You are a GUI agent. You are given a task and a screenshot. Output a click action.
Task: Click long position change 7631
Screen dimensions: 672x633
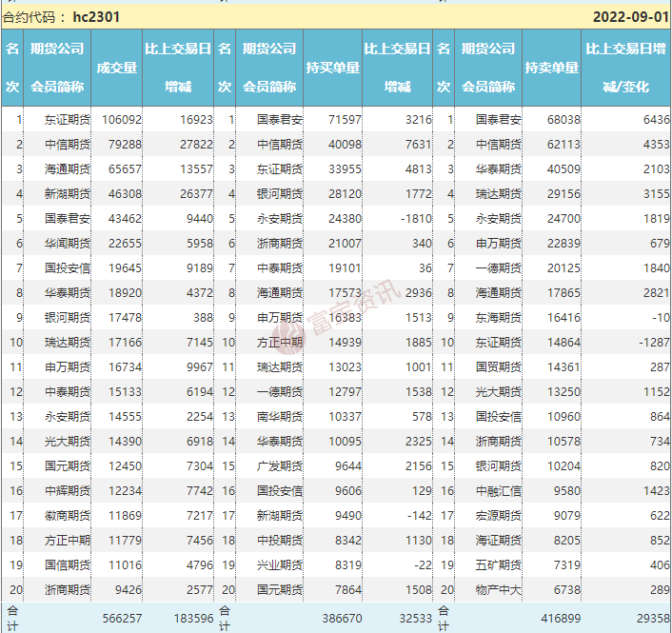[418, 145]
